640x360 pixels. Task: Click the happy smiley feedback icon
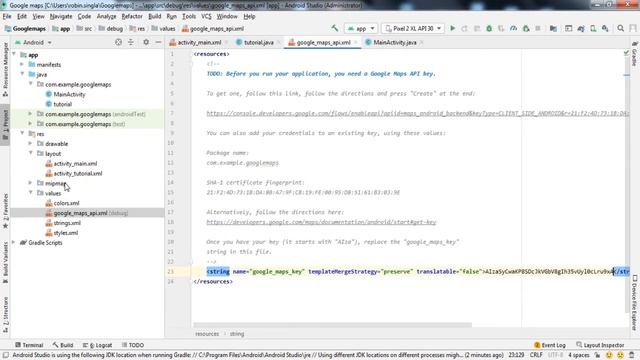pos(609,355)
